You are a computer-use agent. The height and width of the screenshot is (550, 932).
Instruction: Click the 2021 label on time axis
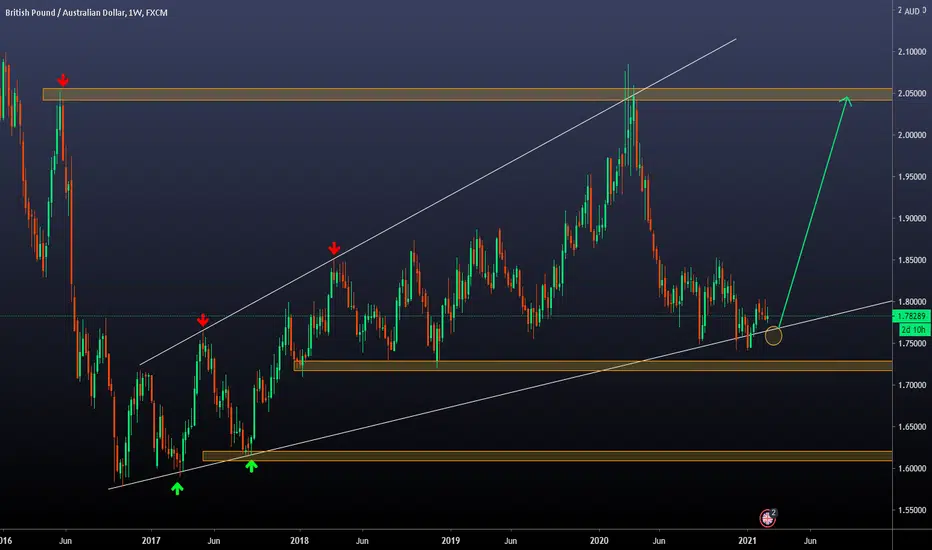(x=747, y=540)
